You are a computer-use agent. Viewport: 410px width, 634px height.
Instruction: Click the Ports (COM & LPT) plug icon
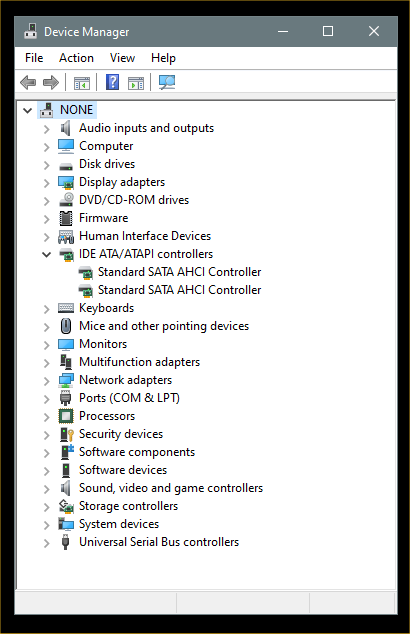(66, 398)
